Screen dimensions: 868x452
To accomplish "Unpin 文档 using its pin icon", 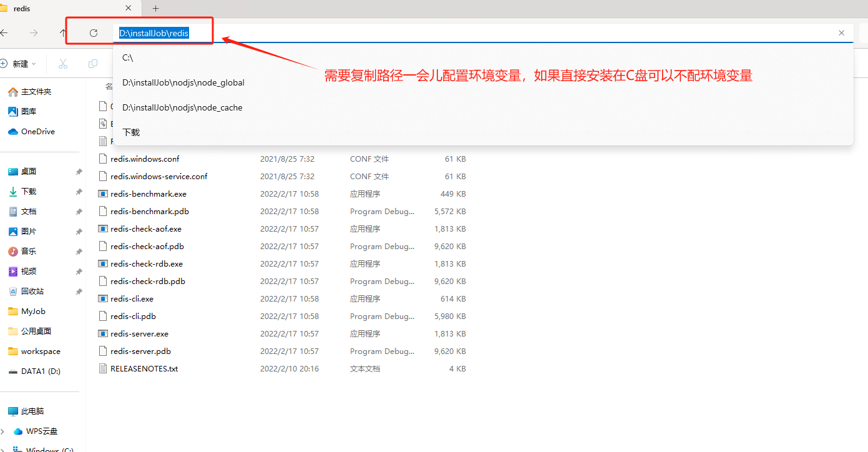I will pyautogui.click(x=79, y=212).
